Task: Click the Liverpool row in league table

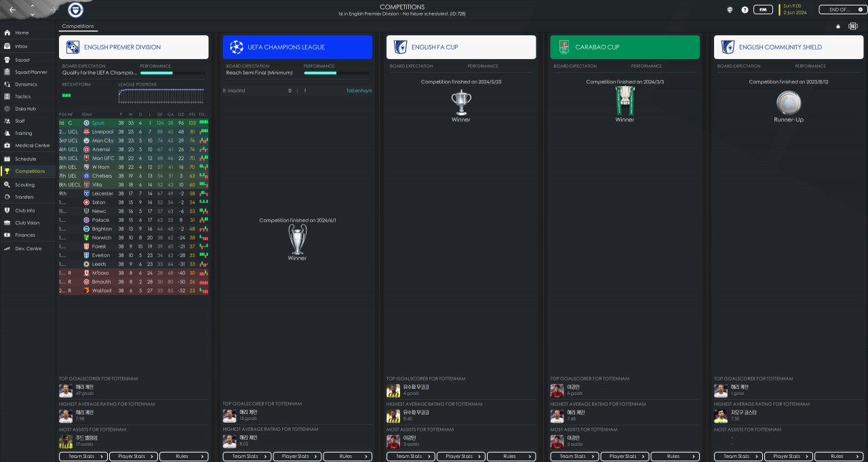Action: pyautogui.click(x=134, y=132)
